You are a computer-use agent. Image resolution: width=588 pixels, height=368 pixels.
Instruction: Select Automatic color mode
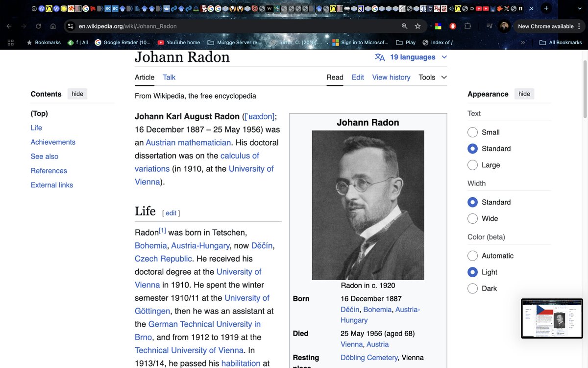coord(472,256)
